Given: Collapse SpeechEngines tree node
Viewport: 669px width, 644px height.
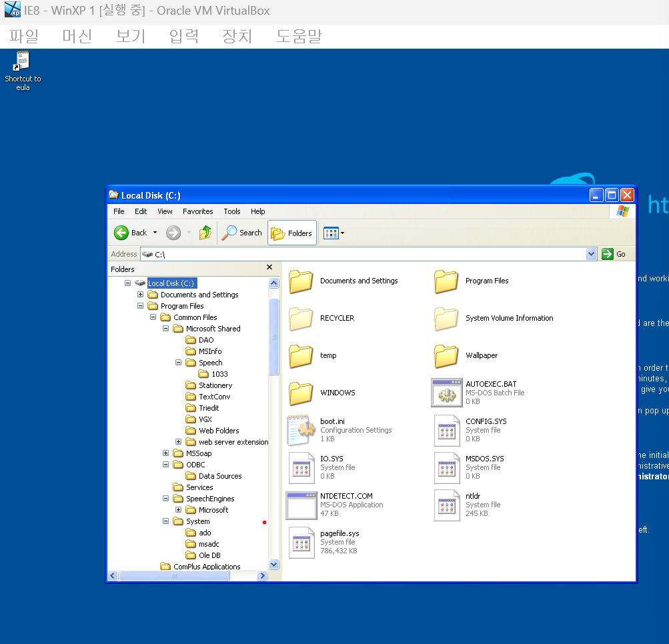Looking at the screenshot, I should (x=166, y=499).
